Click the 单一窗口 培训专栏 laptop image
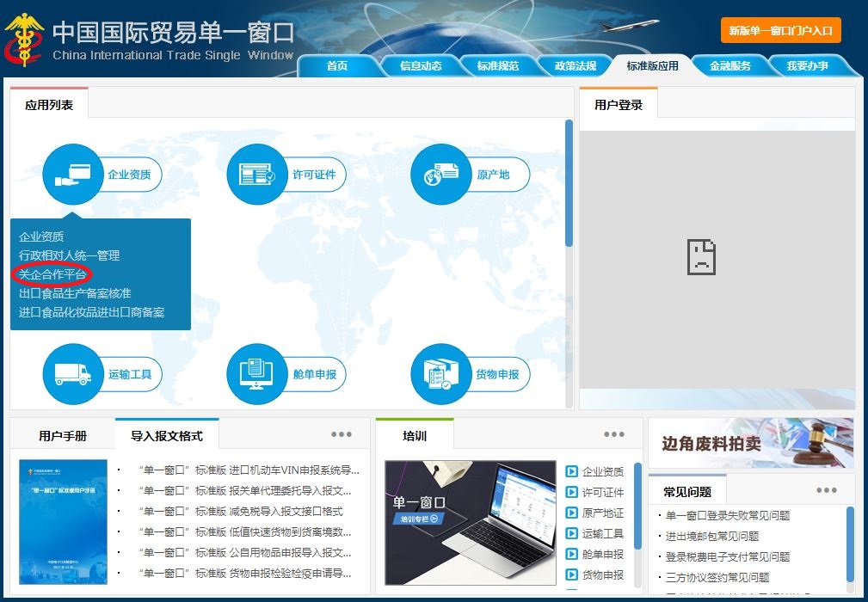The height and width of the screenshot is (602, 868). coord(471,522)
